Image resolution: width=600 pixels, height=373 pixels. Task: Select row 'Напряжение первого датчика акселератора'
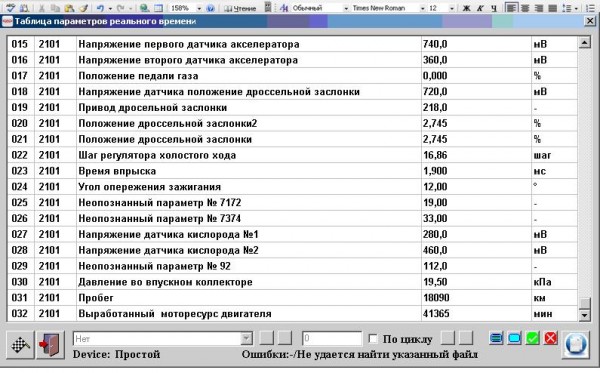292,44
